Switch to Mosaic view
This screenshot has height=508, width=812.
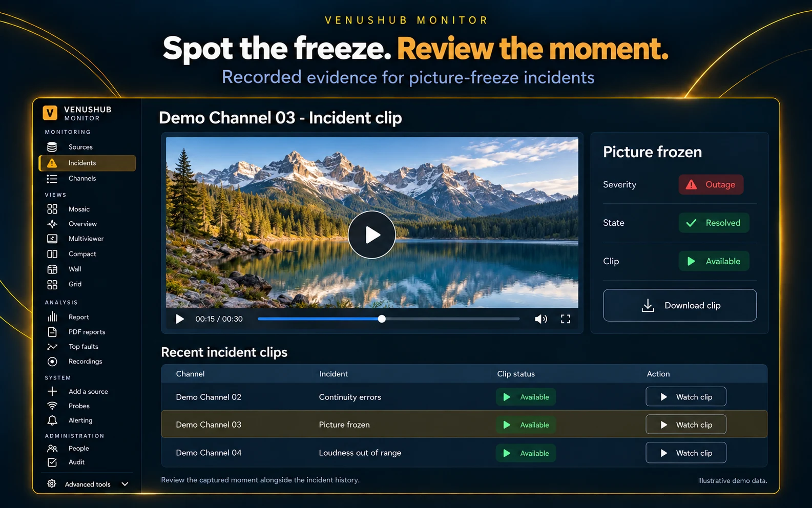(79, 209)
